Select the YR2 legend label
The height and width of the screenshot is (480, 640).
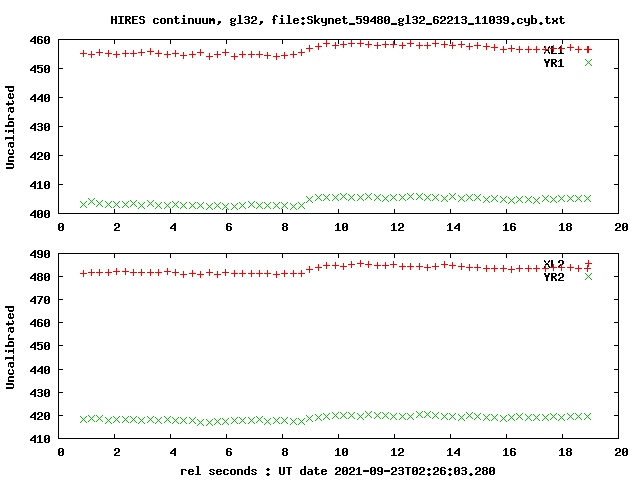coord(553,277)
